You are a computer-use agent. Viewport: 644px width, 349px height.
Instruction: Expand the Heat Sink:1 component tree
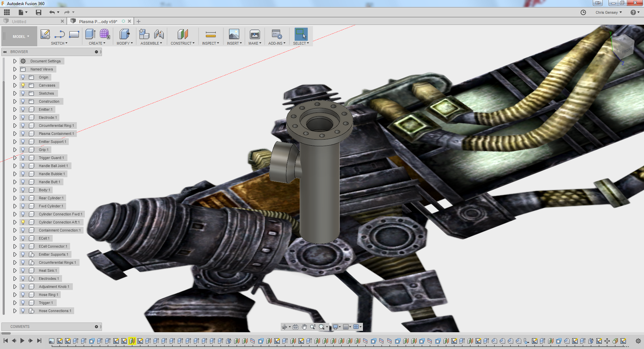[x=15, y=270]
